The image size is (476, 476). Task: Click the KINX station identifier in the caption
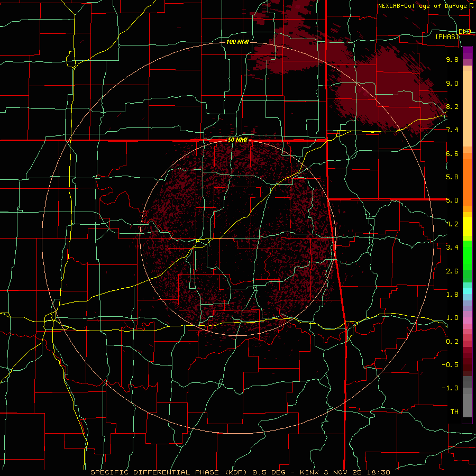[x=310, y=472]
